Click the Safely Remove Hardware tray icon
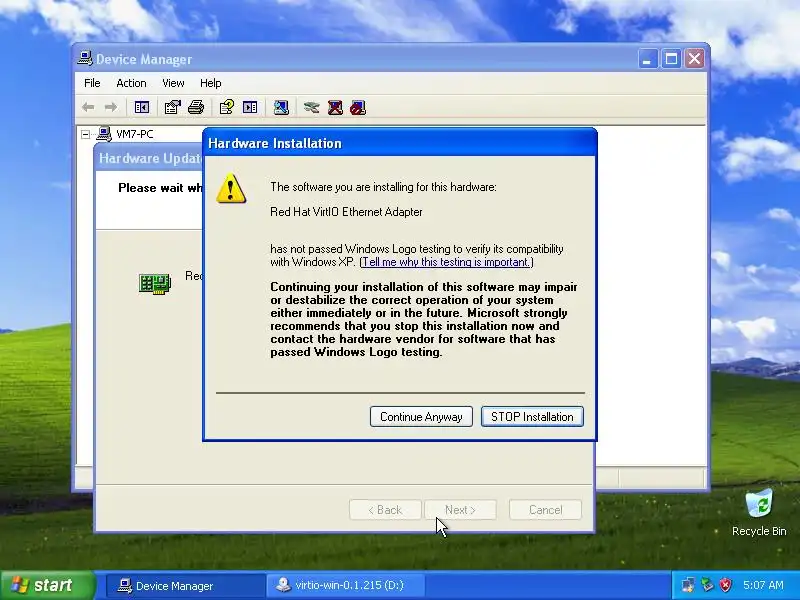 [707, 585]
